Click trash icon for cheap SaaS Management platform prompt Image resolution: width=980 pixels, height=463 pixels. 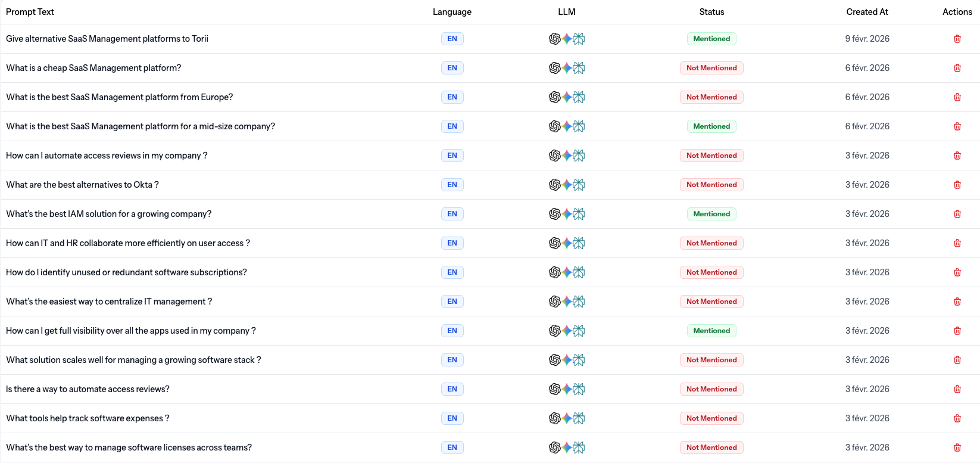(x=957, y=68)
